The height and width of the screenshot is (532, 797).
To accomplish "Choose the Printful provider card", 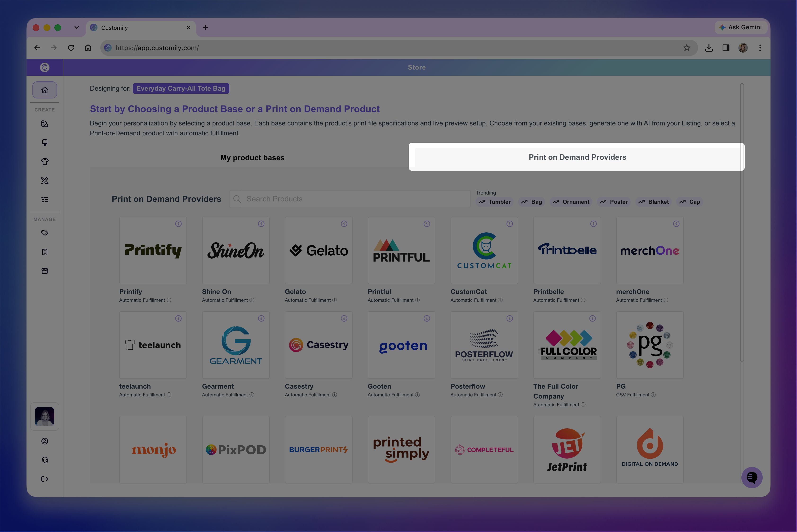I will coord(401,250).
